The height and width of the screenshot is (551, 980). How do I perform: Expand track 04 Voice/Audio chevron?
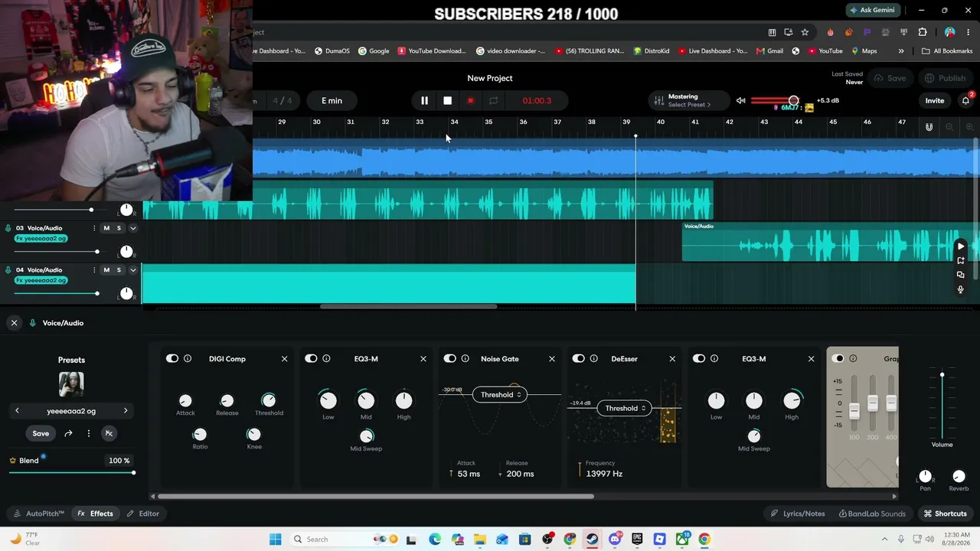click(x=132, y=269)
